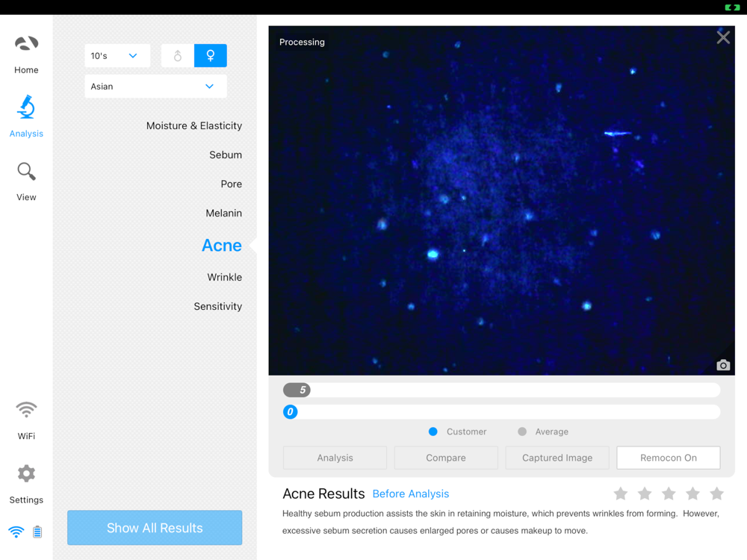Screen dimensions: 747x560
Task: Click the blue UV skin image
Action: (x=502, y=200)
